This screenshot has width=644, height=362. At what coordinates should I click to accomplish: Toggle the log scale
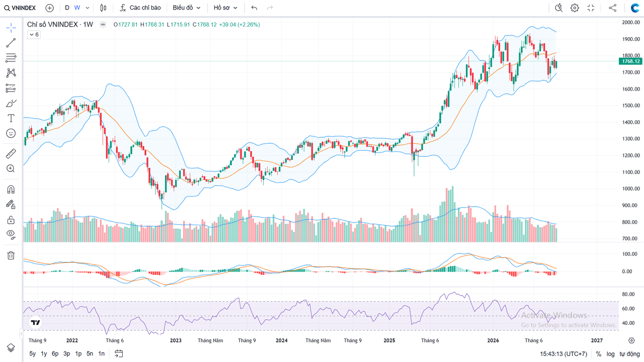pos(610,354)
